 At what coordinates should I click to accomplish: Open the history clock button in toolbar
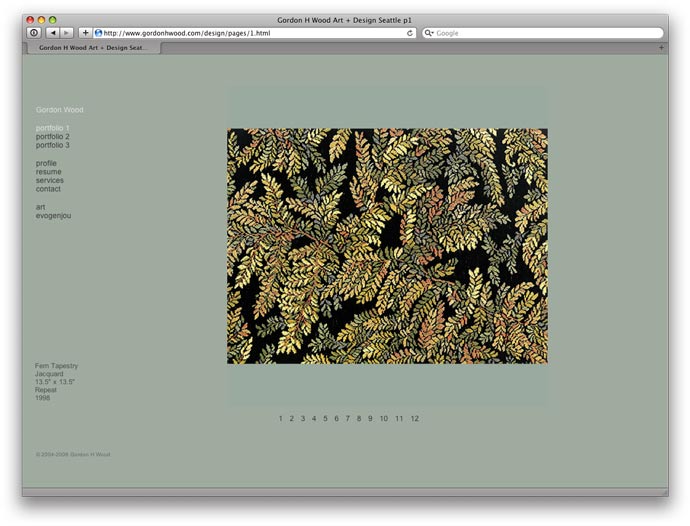[33, 33]
